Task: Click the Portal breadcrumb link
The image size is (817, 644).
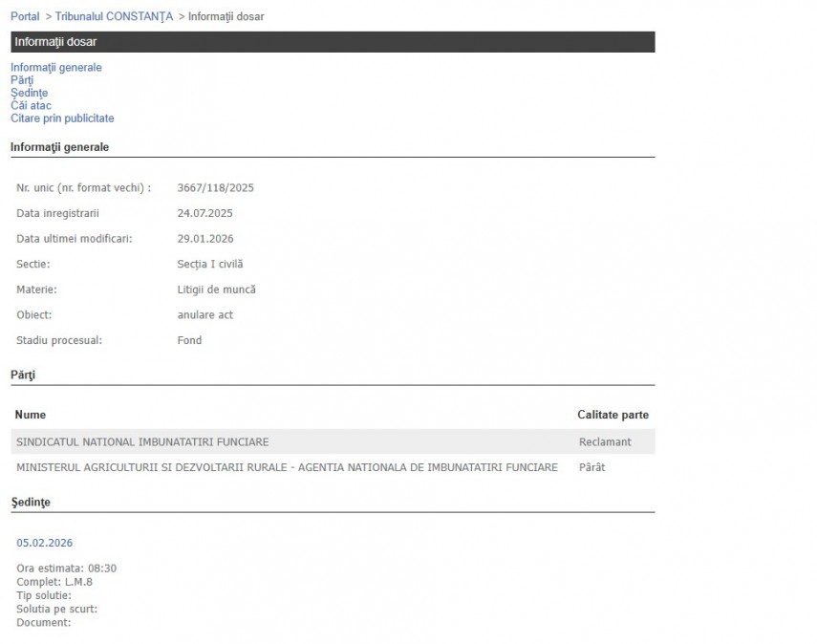Action: pyautogui.click(x=25, y=16)
